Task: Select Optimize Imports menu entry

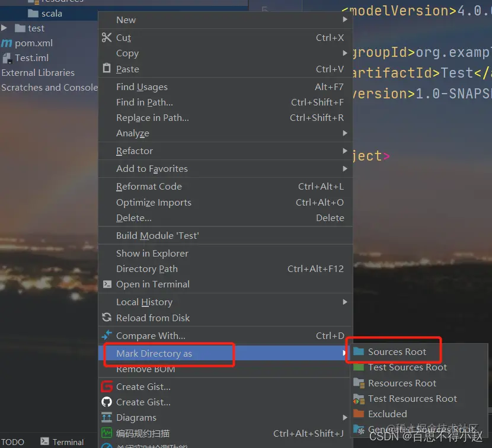Action: [225, 202]
